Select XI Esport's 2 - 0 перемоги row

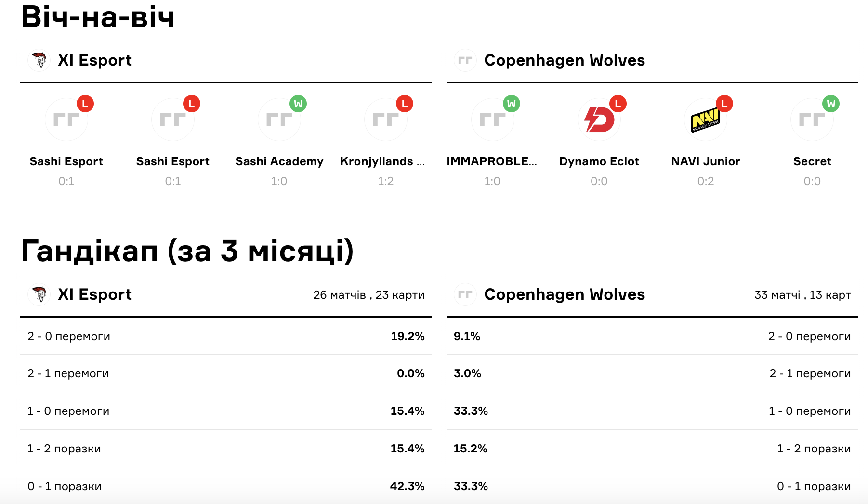click(x=226, y=336)
